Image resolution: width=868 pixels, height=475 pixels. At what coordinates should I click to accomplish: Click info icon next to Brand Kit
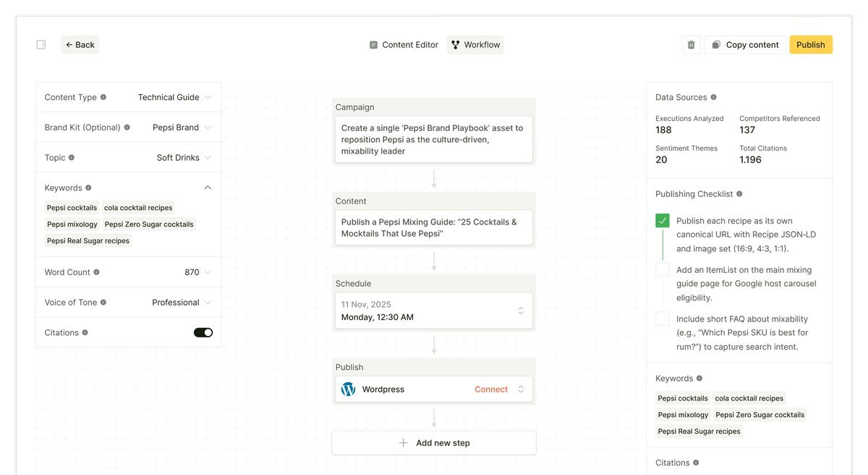[x=127, y=127]
